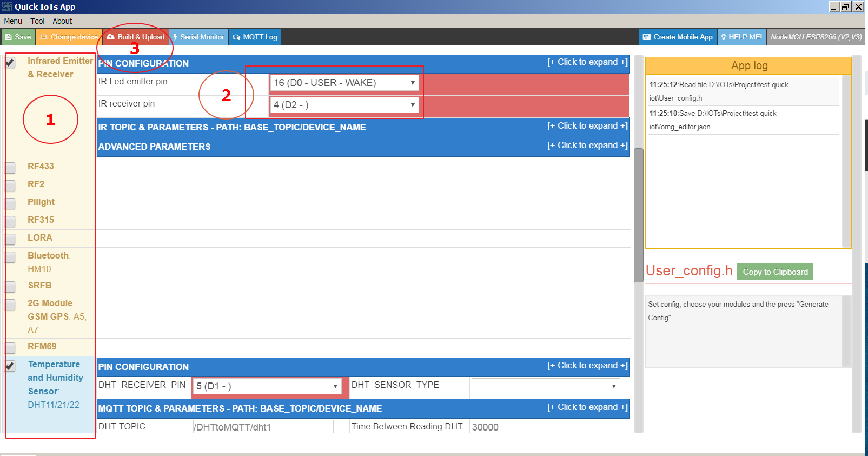Screen dimensions: 868x456
Task: Open the About menu
Action: point(62,21)
